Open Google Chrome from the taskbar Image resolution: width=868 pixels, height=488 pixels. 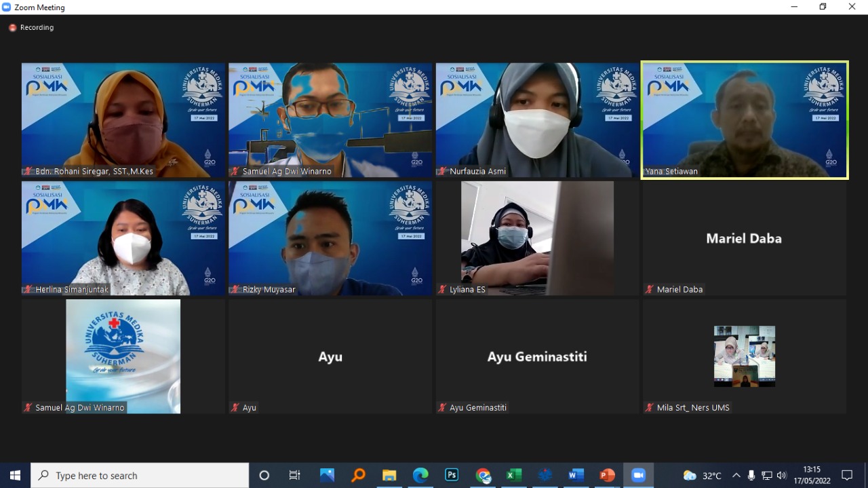point(483,475)
